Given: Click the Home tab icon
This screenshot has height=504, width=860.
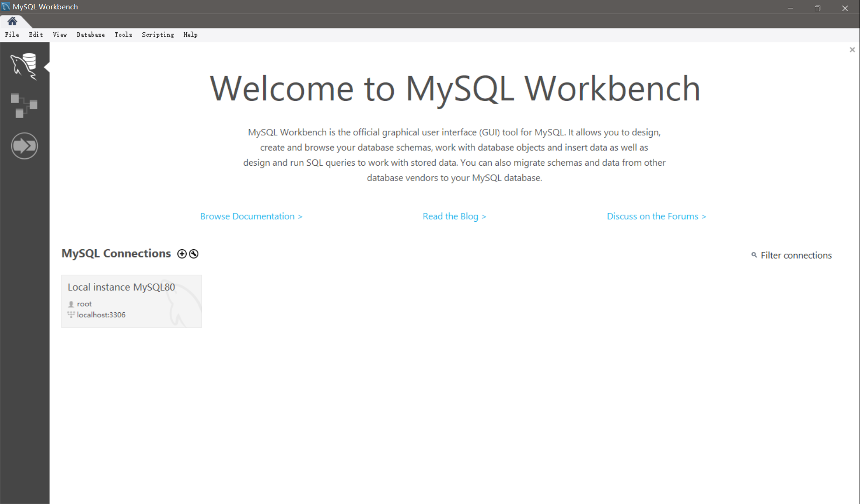Looking at the screenshot, I should (12, 21).
